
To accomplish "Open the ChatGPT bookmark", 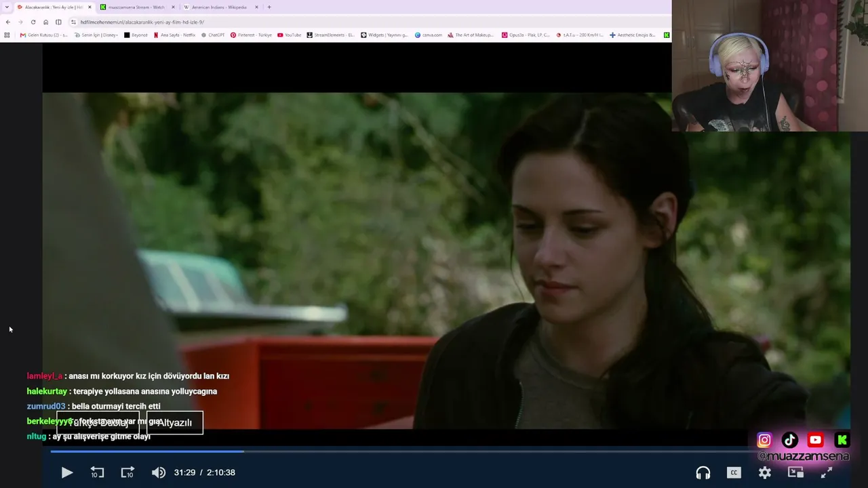I will 213,35.
